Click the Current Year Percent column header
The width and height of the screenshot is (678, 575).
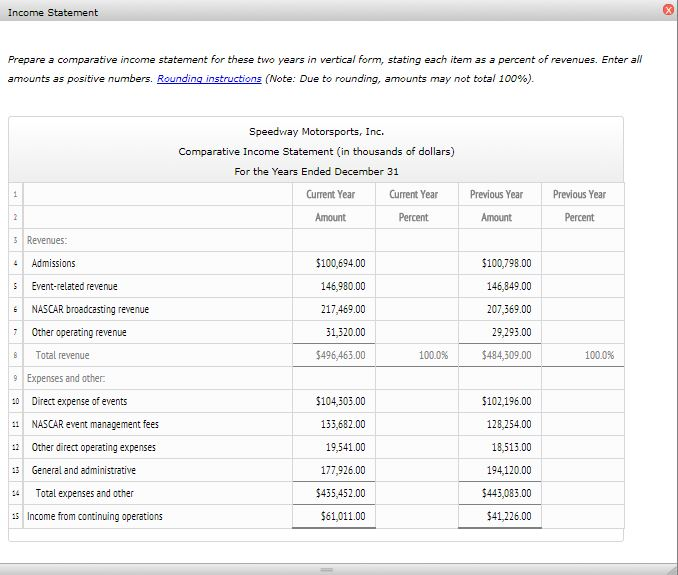(413, 206)
